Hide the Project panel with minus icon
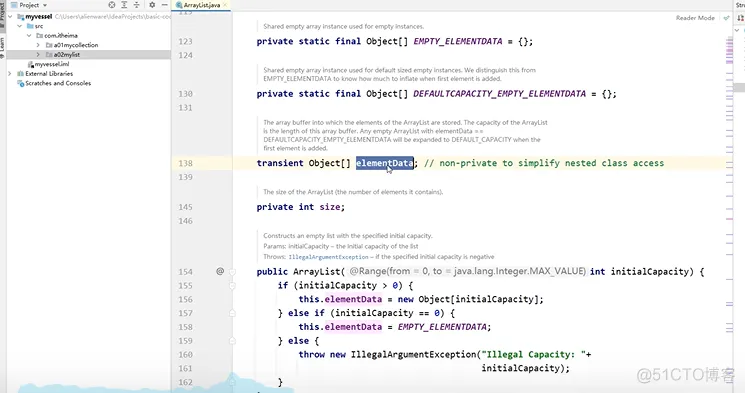Viewport: 745px width, 393px height. point(164,5)
